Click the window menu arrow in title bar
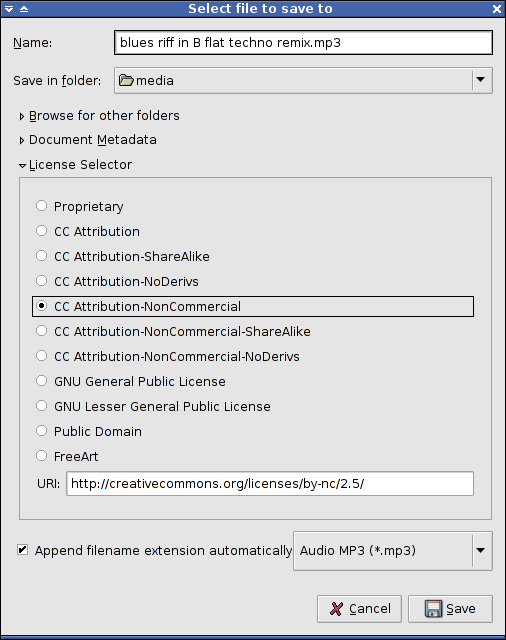 point(9,9)
